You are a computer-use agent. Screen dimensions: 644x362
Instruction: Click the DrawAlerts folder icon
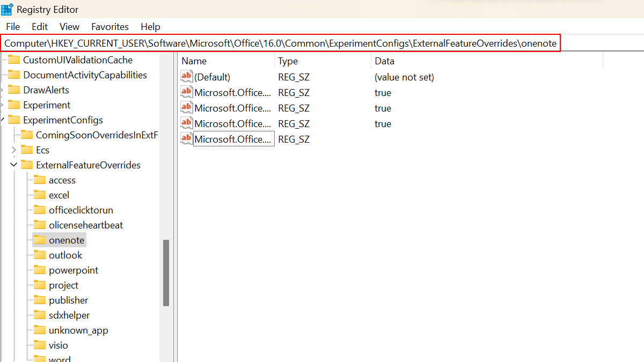14,90
